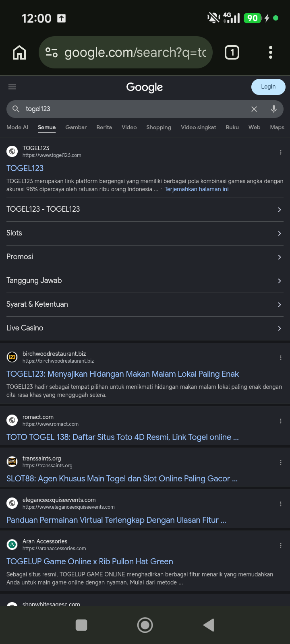Focus the search field containing togel123
Screen dimensions: 290x644
(x=133, y=109)
